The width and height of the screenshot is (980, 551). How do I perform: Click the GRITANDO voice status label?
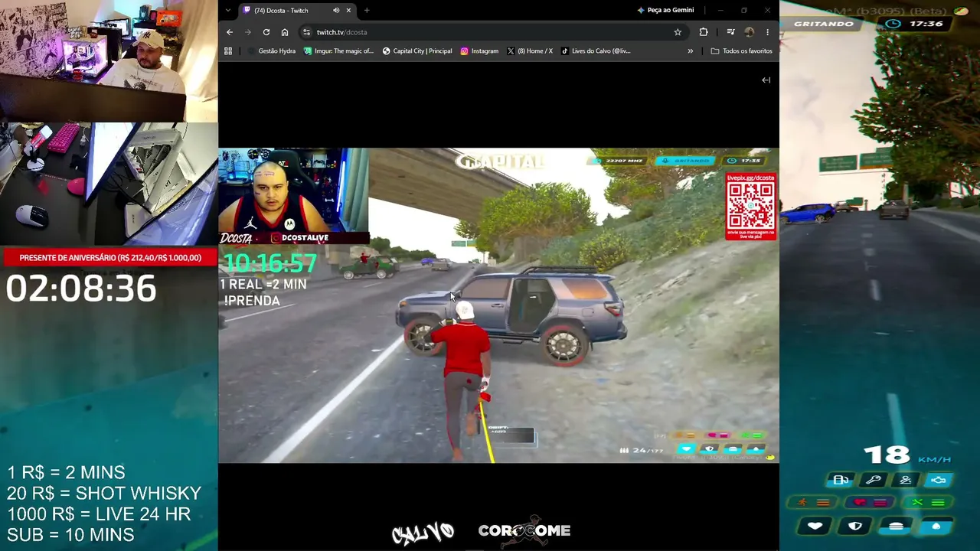point(824,24)
